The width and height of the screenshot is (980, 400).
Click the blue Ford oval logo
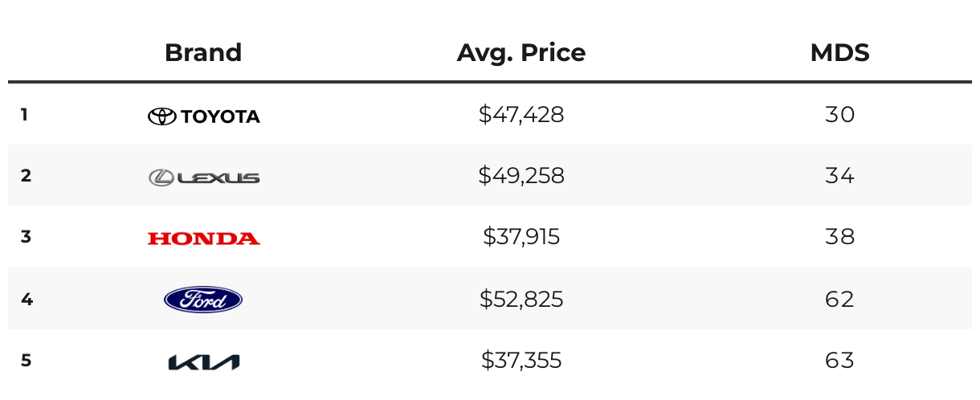[203, 300]
